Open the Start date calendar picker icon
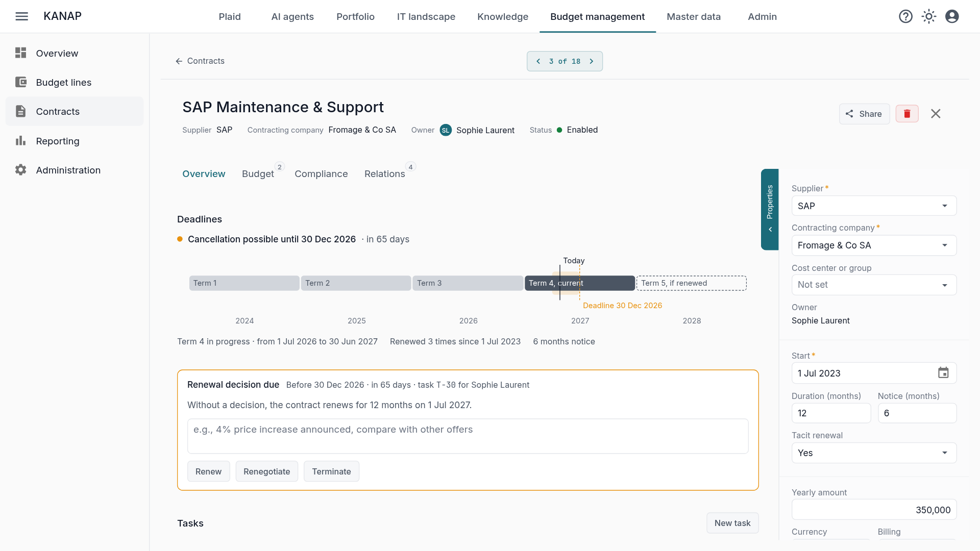Viewport: 980px width, 551px height. pyautogui.click(x=943, y=373)
